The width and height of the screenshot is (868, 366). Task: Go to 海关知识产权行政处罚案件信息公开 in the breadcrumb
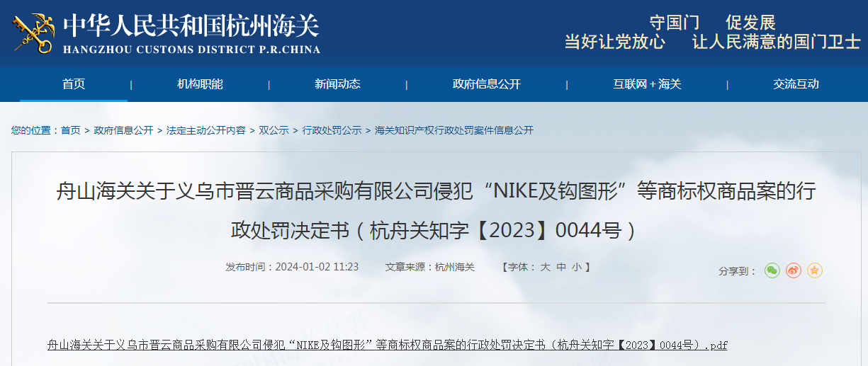(x=453, y=130)
